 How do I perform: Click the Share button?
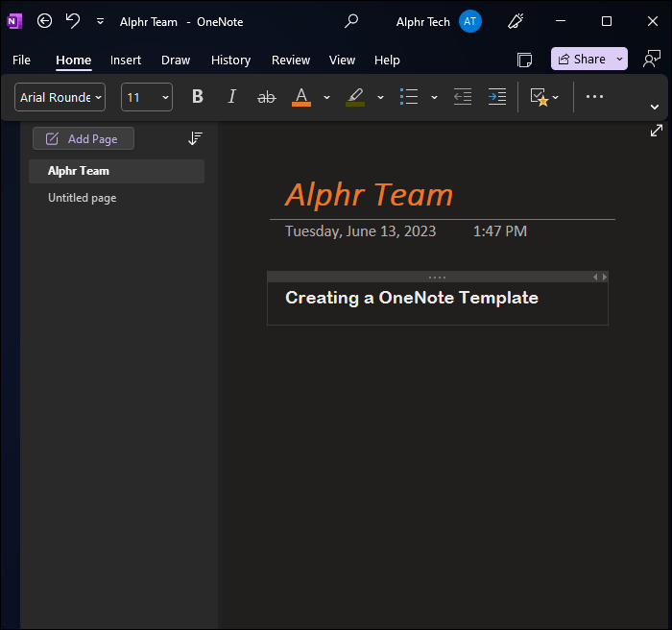point(582,60)
